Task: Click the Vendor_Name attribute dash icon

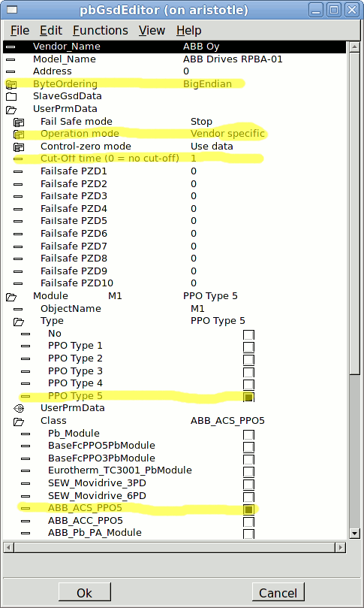Action: click(11, 47)
